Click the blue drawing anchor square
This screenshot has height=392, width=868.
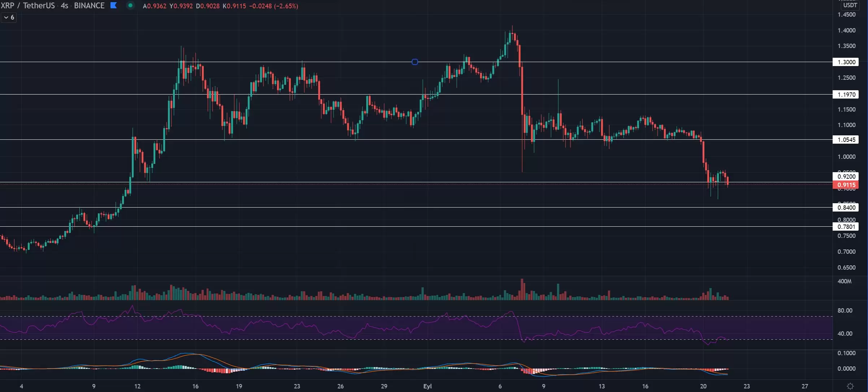(x=415, y=62)
